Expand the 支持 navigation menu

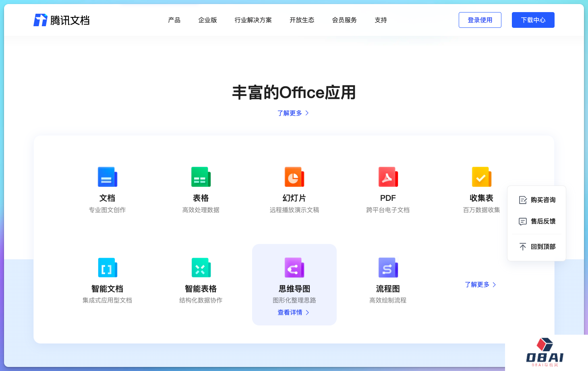point(381,20)
